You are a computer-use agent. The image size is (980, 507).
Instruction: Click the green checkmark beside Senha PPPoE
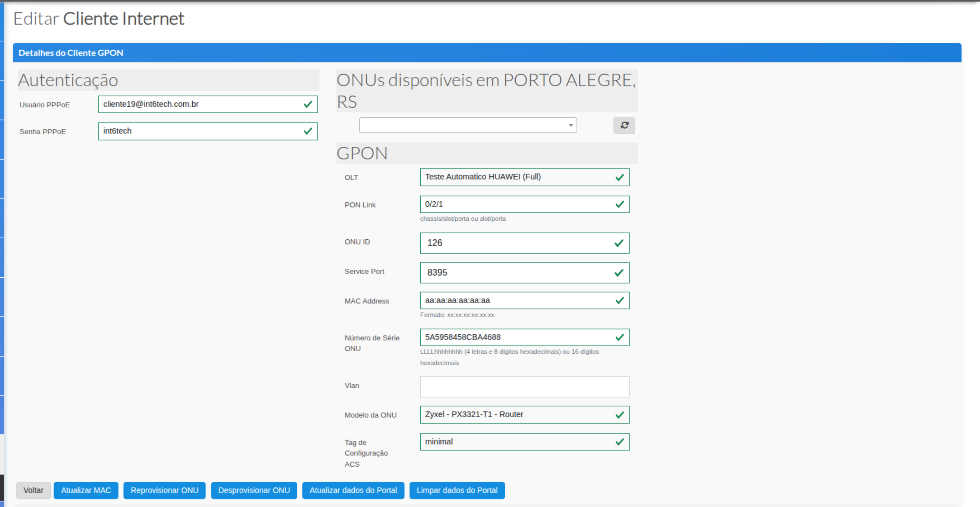307,131
